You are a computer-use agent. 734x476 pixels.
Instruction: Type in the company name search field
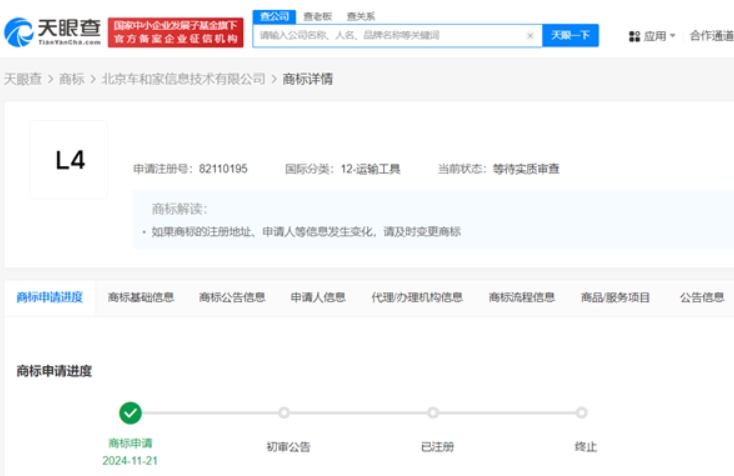click(x=390, y=36)
